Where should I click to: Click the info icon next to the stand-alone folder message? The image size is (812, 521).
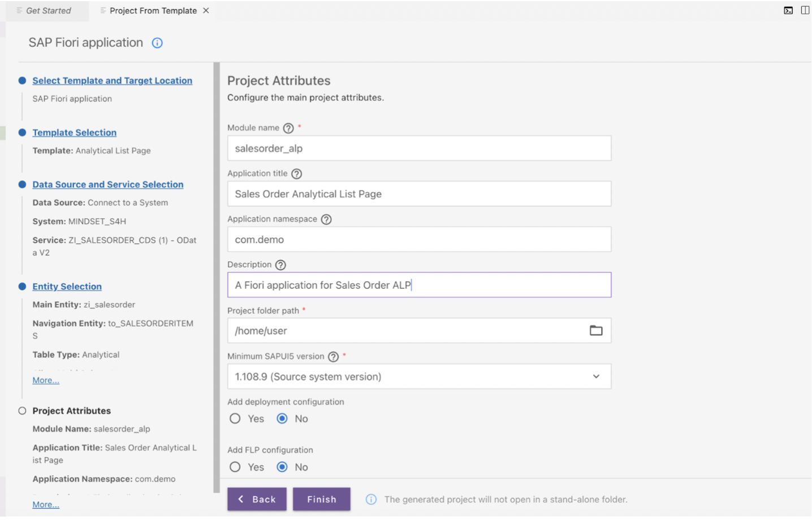[371, 500]
